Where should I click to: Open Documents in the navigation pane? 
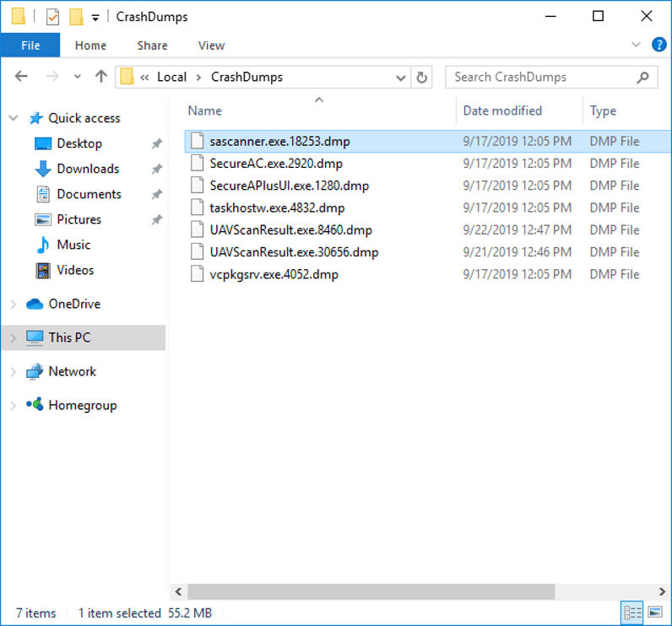[x=89, y=194]
